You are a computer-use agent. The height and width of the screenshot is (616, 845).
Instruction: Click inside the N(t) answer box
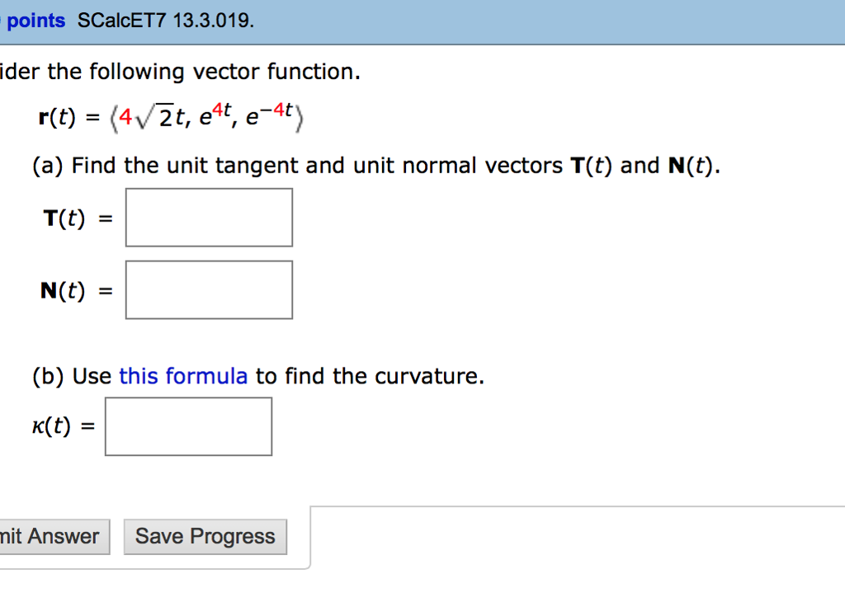[208, 289]
